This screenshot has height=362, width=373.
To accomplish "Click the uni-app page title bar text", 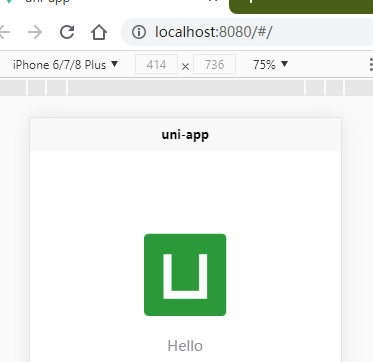I will click(x=185, y=135).
